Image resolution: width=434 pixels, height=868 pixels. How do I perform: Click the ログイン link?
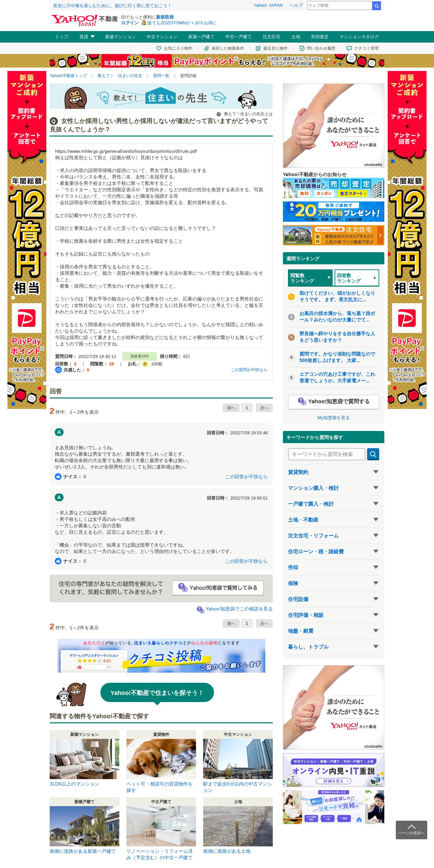tap(130, 23)
